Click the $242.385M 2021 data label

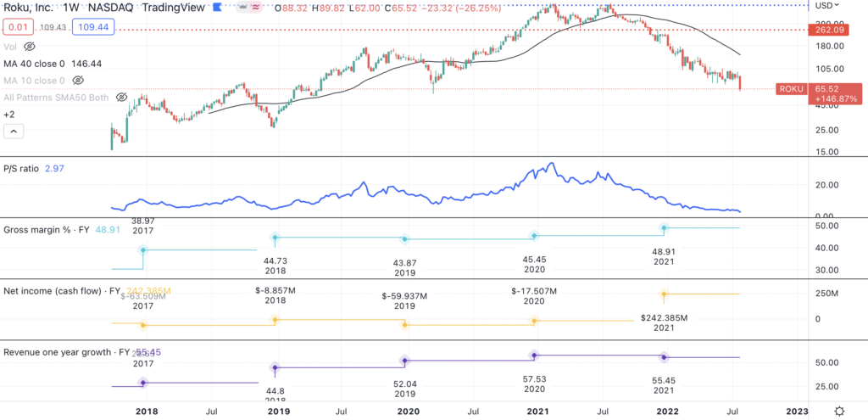click(x=664, y=318)
